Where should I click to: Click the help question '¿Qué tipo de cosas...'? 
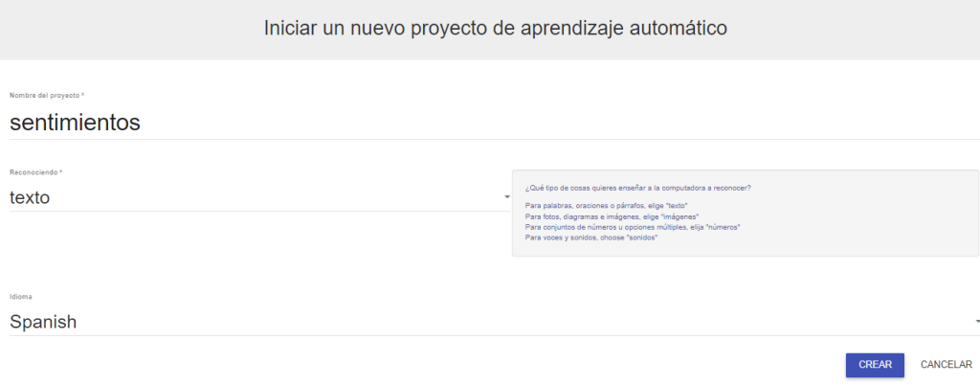pos(638,188)
